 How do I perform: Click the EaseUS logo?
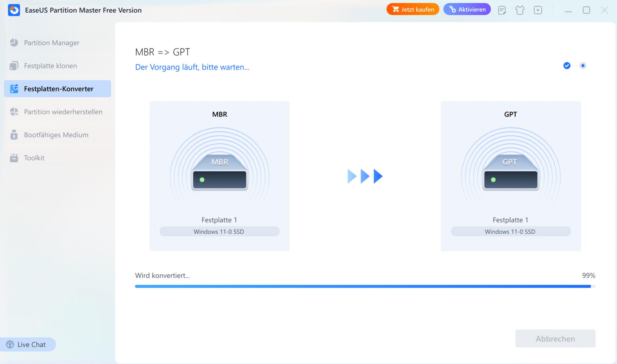(14, 10)
